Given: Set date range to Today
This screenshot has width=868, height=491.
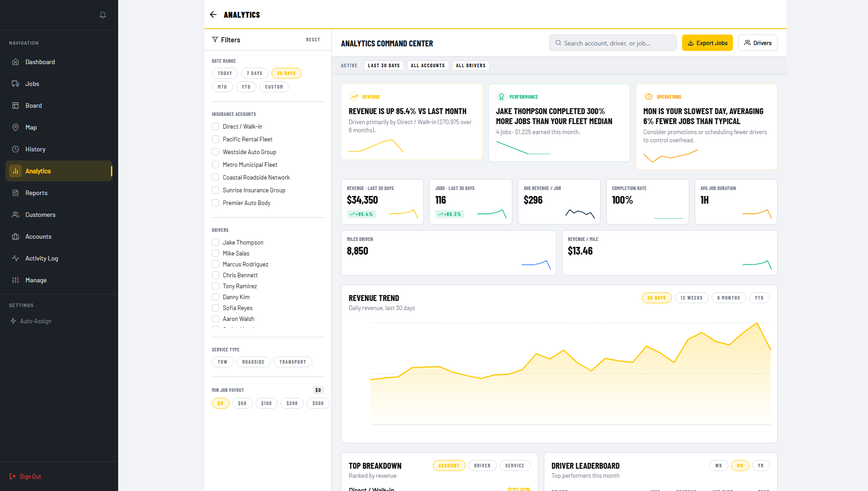Looking at the screenshot, I should 225,73.
